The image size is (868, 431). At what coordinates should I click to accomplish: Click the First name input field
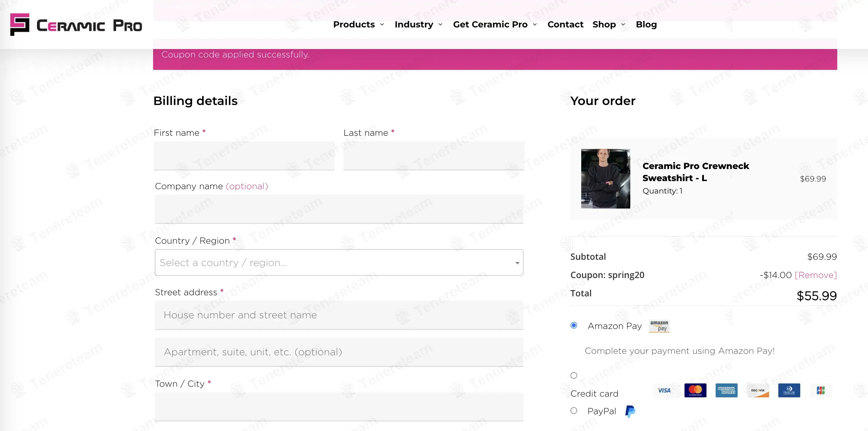244,155
